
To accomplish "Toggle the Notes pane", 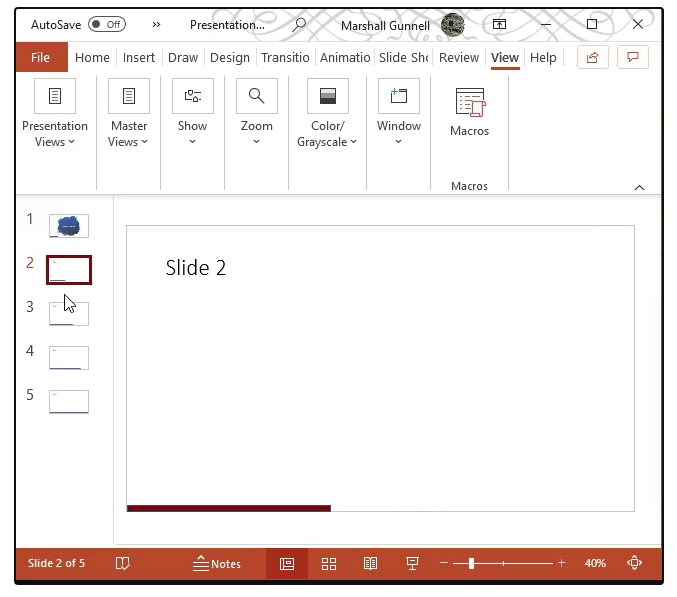I will (217, 564).
